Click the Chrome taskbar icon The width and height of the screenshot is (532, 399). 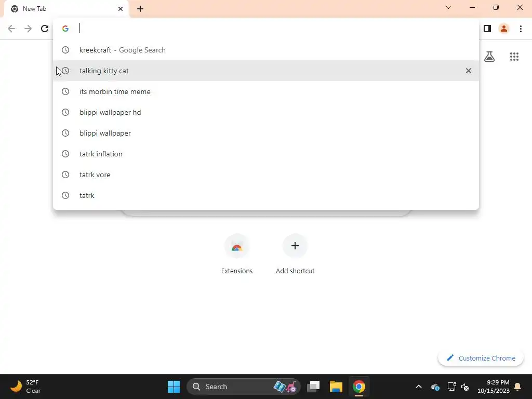[358, 387]
